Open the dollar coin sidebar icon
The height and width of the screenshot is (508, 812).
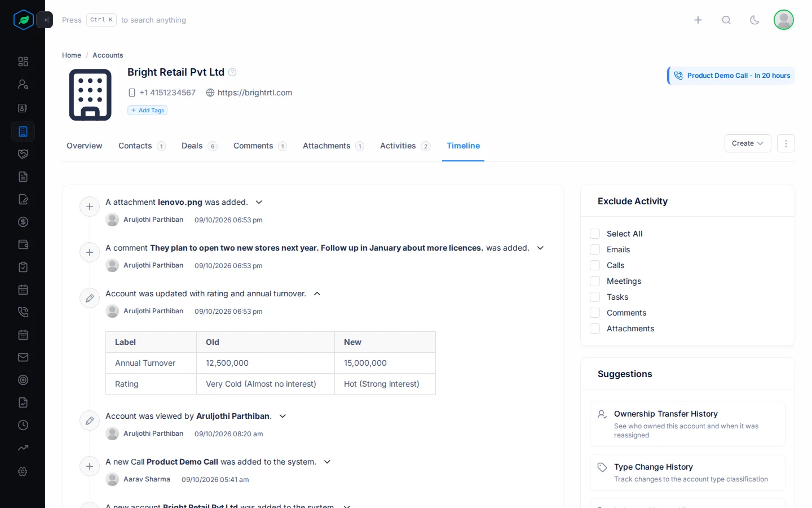(x=23, y=222)
